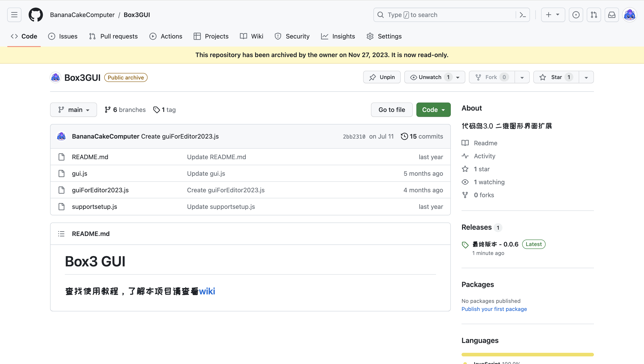Viewport: 644px width, 364px height.
Task: Click the 15 commits history link
Action: click(422, 136)
